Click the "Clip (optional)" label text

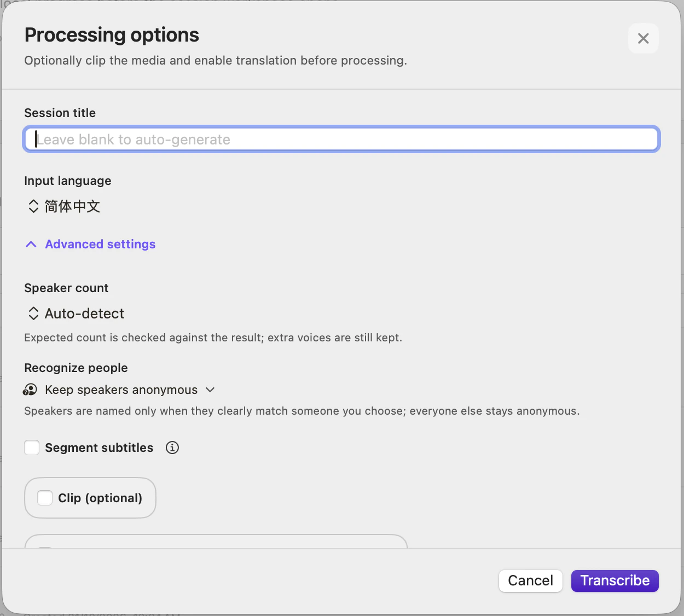[x=100, y=498]
